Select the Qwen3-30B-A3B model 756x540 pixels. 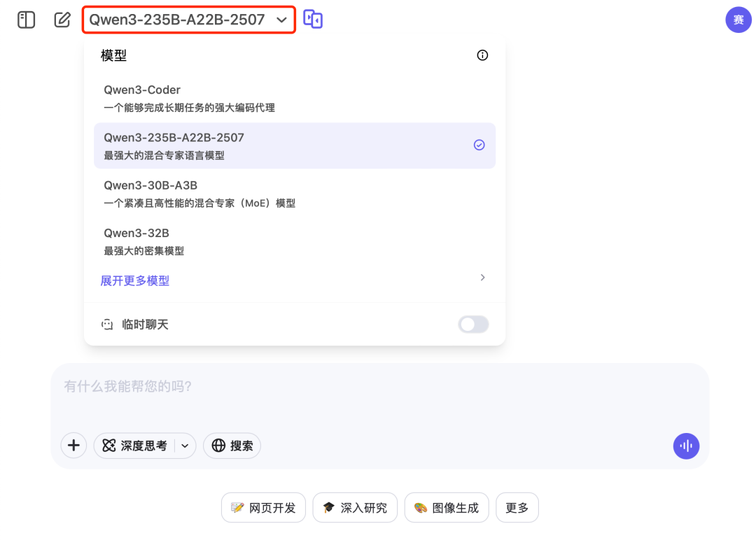295,194
